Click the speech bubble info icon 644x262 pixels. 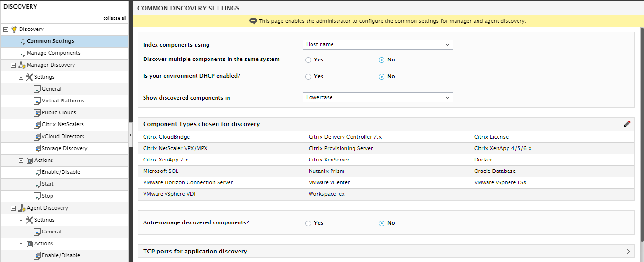tap(253, 21)
